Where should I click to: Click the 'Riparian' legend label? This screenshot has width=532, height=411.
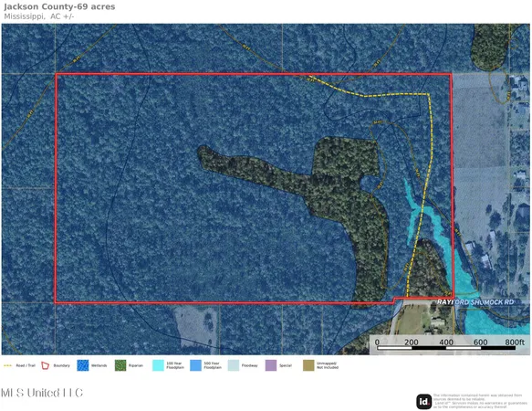tap(136, 366)
